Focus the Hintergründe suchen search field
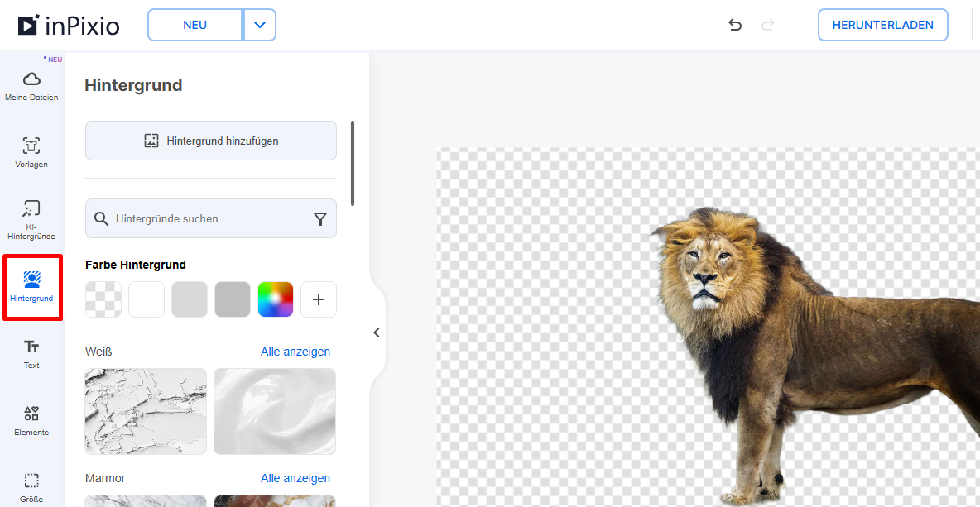The height and width of the screenshot is (507, 980). [211, 218]
